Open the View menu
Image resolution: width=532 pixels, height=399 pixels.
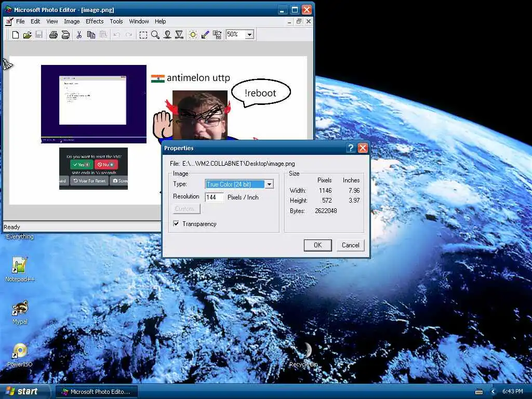(52, 21)
